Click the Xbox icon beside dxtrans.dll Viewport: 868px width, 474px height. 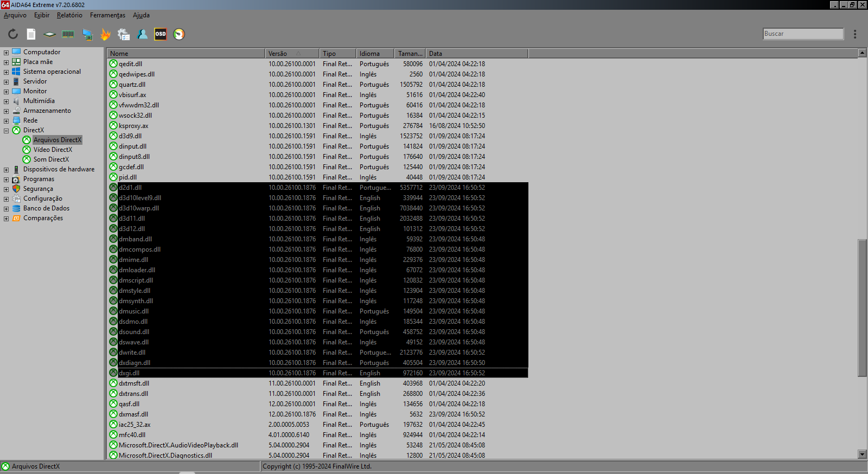coord(113,394)
